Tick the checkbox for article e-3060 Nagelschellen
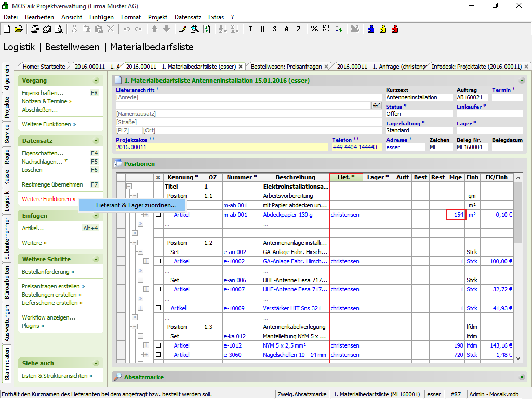The width and height of the screenshot is (532, 399). tap(158, 355)
